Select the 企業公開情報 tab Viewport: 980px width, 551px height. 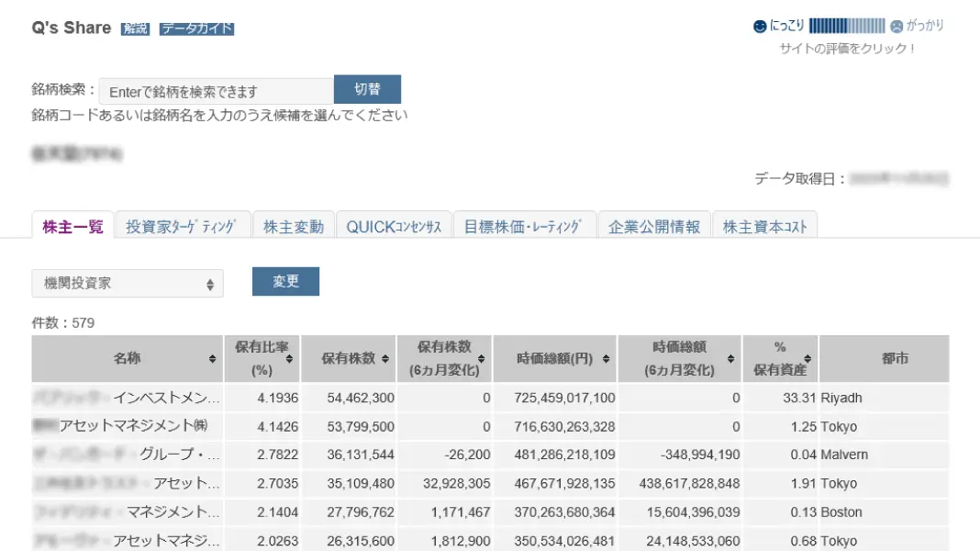pyautogui.click(x=653, y=227)
